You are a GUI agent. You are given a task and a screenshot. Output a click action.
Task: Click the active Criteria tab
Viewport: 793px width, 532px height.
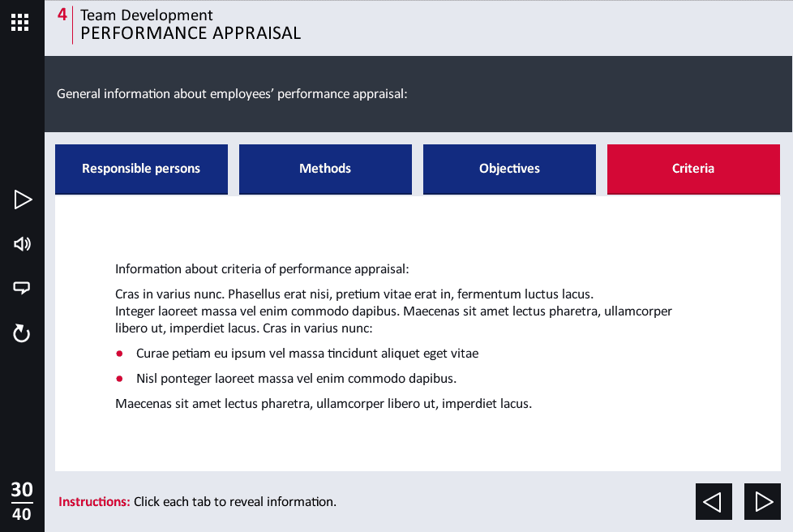click(x=693, y=169)
